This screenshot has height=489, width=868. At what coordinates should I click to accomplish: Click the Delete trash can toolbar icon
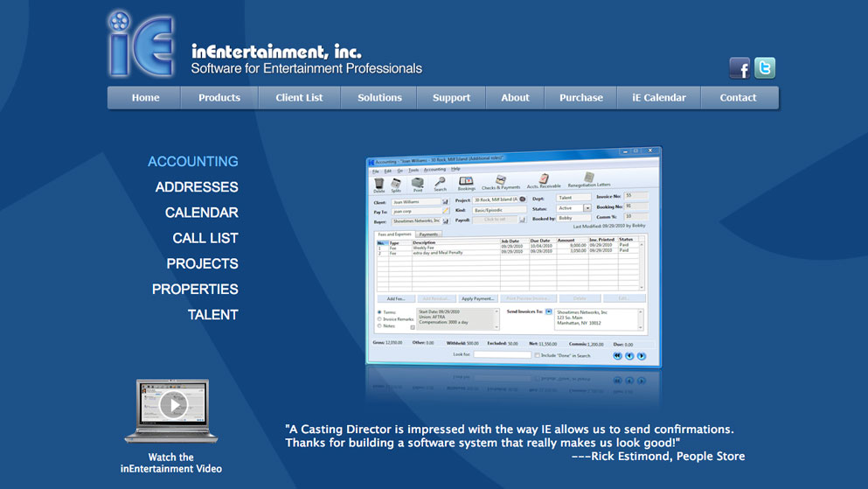point(378,185)
